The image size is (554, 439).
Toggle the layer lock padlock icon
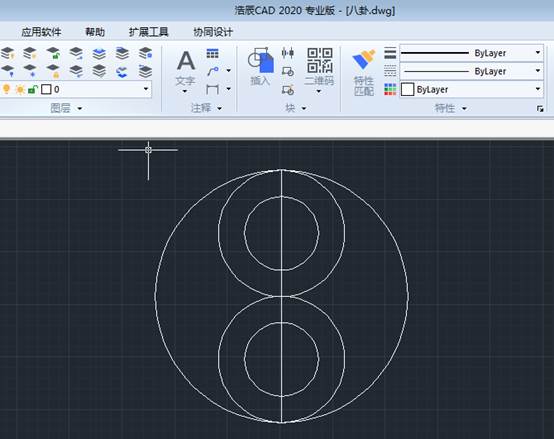pos(33,89)
